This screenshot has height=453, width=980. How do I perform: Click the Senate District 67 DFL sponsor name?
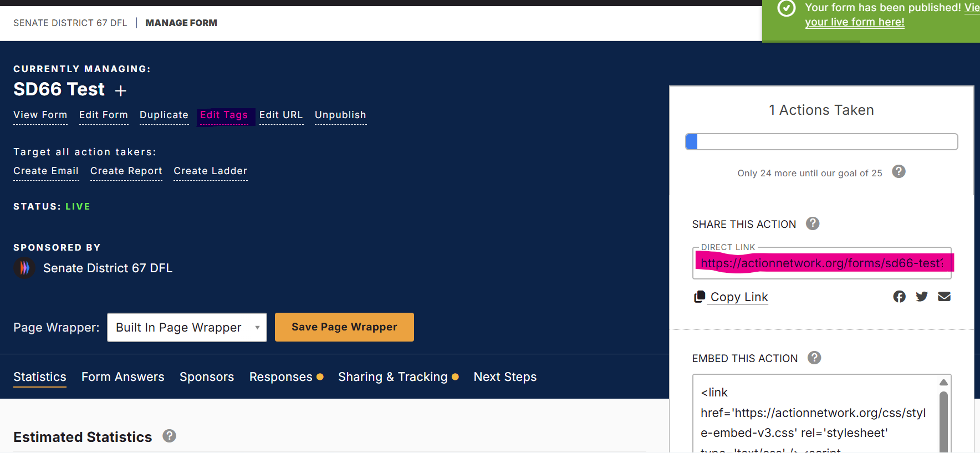[x=108, y=268]
